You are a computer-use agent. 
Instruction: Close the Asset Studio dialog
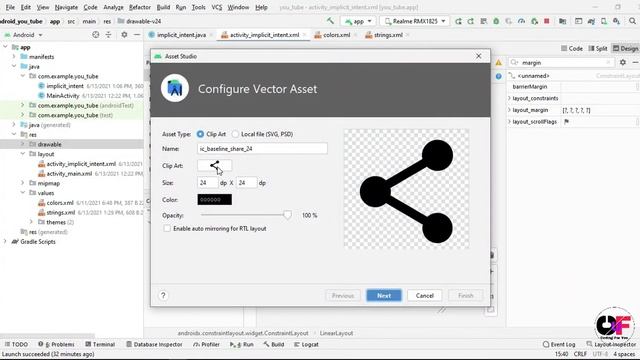(x=479, y=56)
